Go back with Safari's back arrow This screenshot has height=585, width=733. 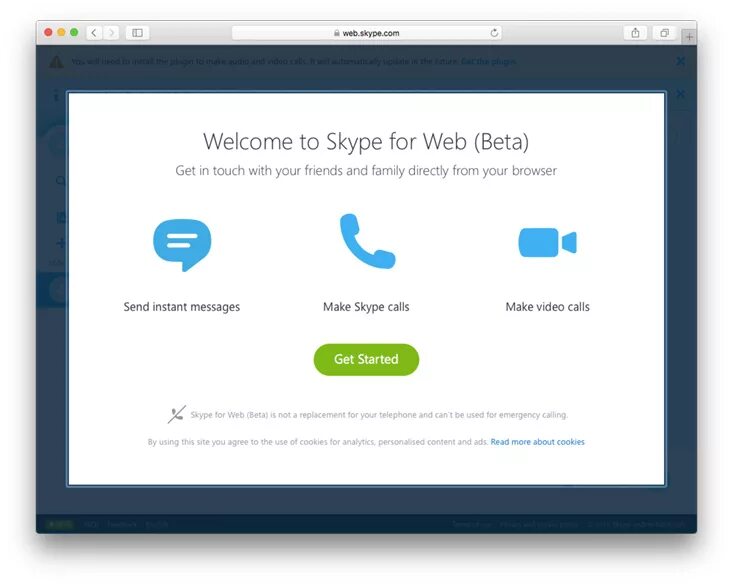94,33
